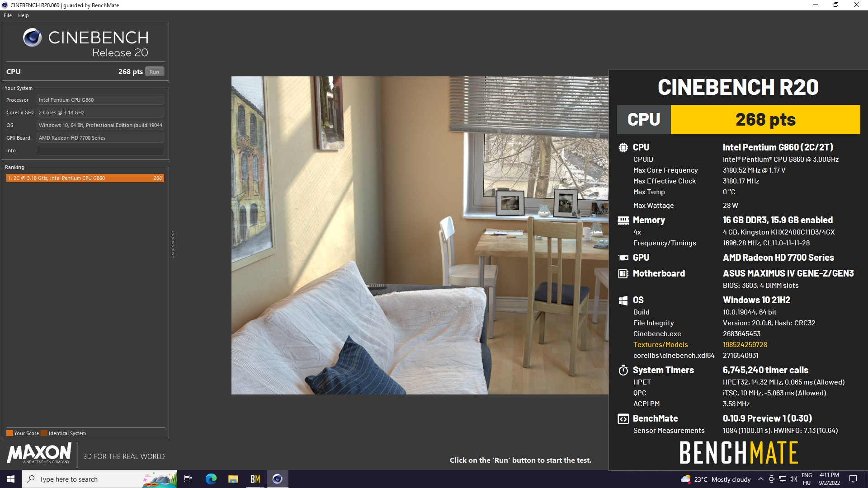
Task: Click the GFX Board field AMD Radeon HD 7700
Action: (x=100, y=138)
